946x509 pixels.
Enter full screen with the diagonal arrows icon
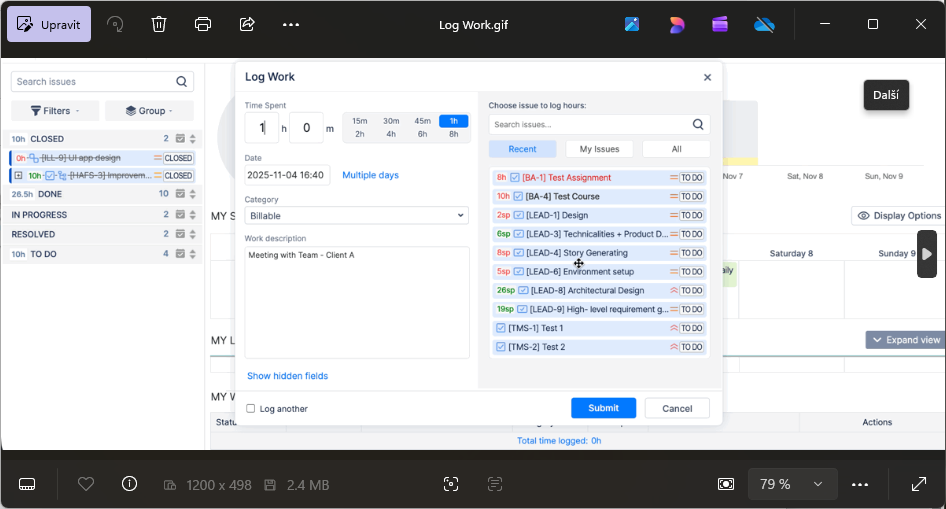(918, 484)
